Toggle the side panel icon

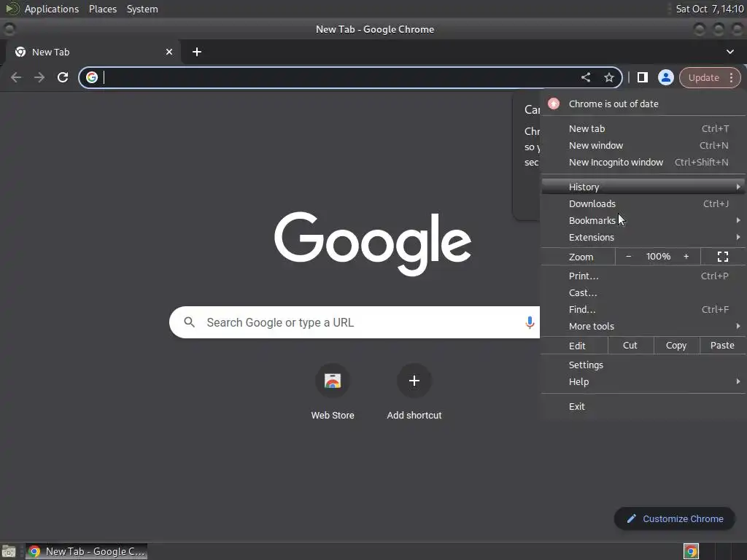click(642, 77)
